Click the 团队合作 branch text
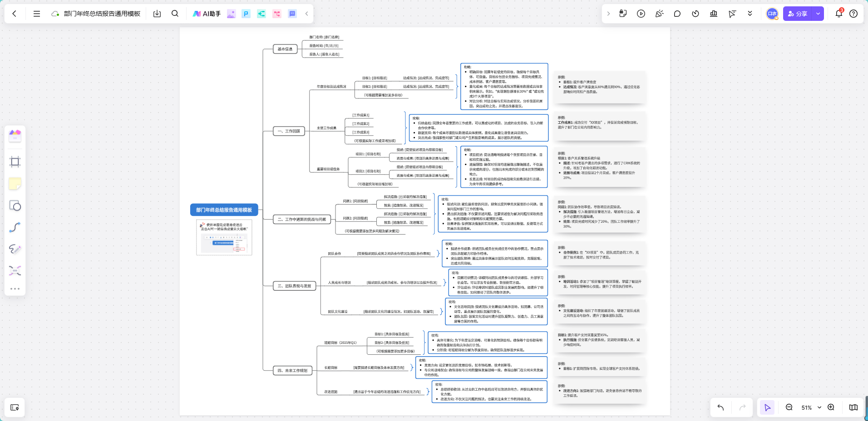 pos(335,254)
